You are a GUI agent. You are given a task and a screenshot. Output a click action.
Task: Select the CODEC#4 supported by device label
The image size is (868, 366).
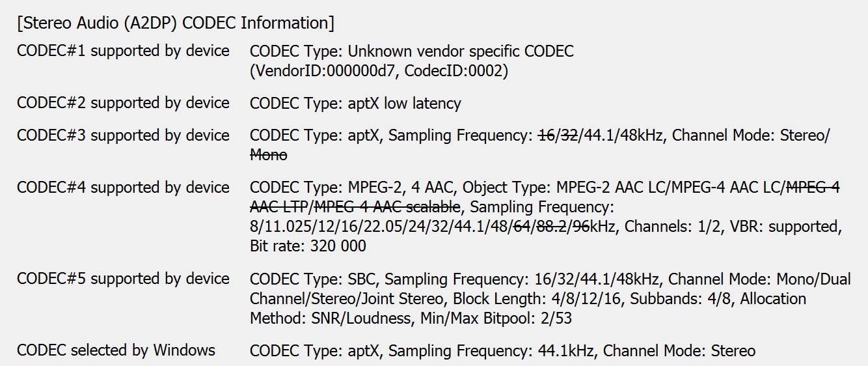(x=123, y=188)
